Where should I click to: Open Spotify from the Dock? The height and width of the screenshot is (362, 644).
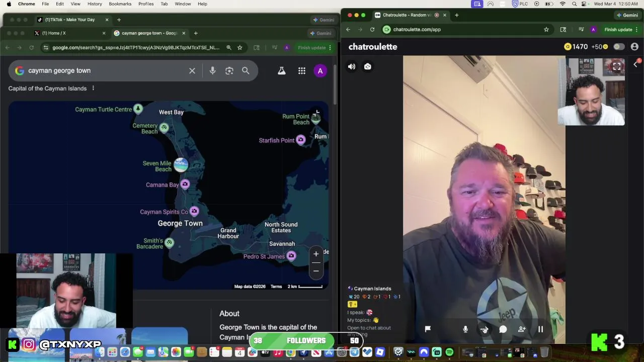point(449,352)
